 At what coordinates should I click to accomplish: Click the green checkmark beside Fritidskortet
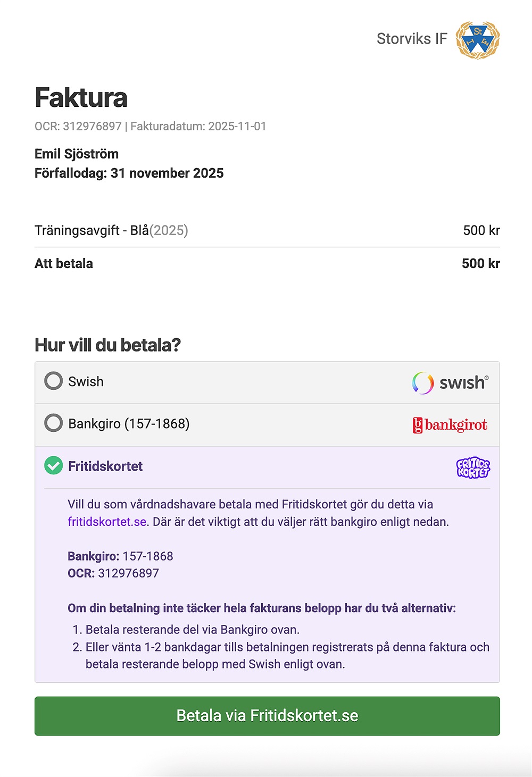53,466
